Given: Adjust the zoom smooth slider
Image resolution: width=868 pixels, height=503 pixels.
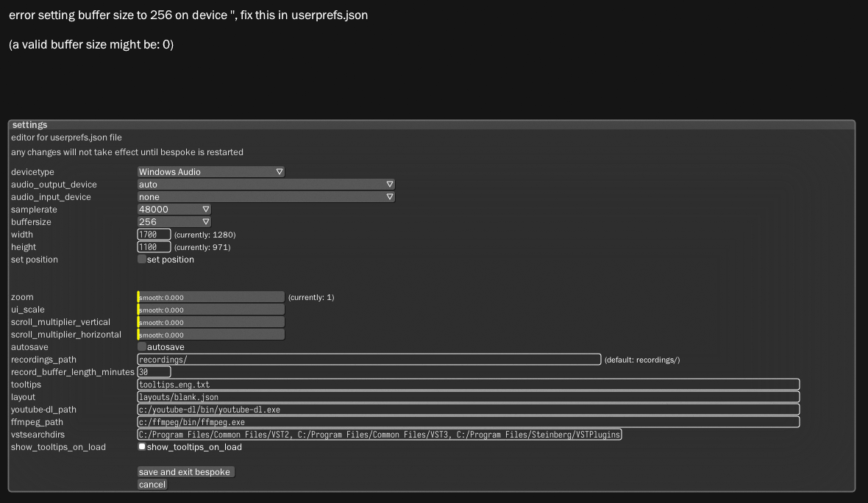Looking at the screenshot, I should click(211, 296).
